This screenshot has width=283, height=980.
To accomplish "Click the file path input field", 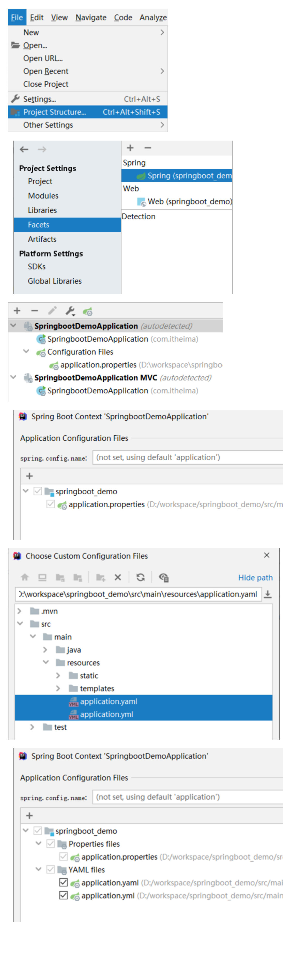I will 139,594.
